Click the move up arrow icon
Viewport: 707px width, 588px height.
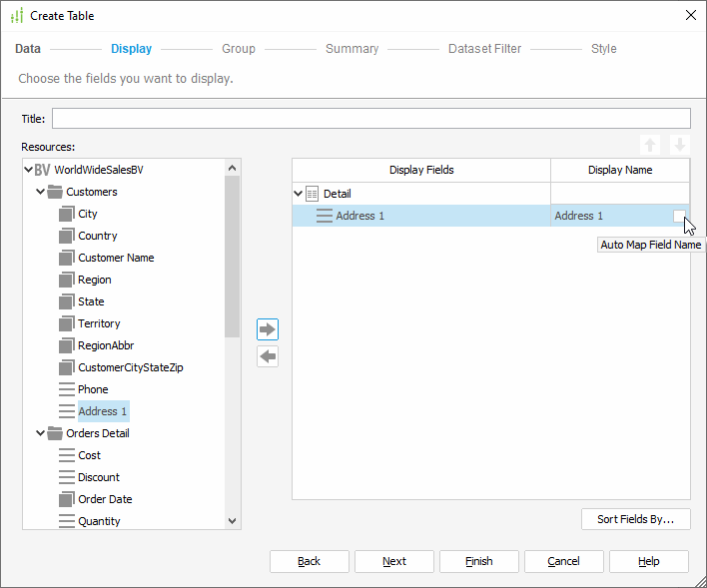click(x=651, y=145)
